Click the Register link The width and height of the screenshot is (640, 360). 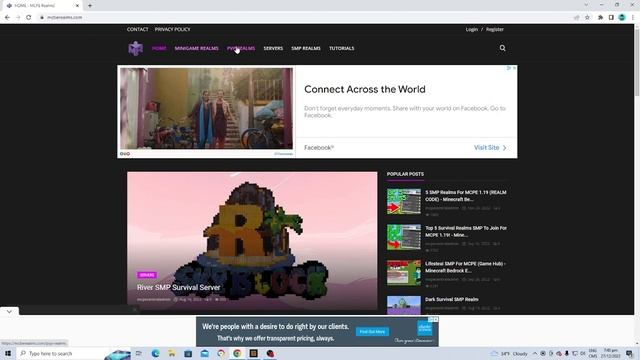pos(495,29)
